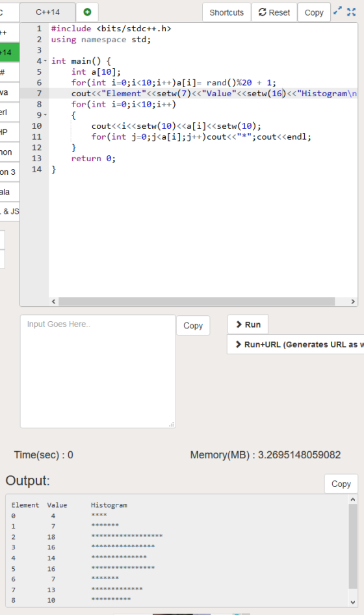The image size is (364, 615).
Task: Click output row for element 2 value 18
Action: [87, 536]
